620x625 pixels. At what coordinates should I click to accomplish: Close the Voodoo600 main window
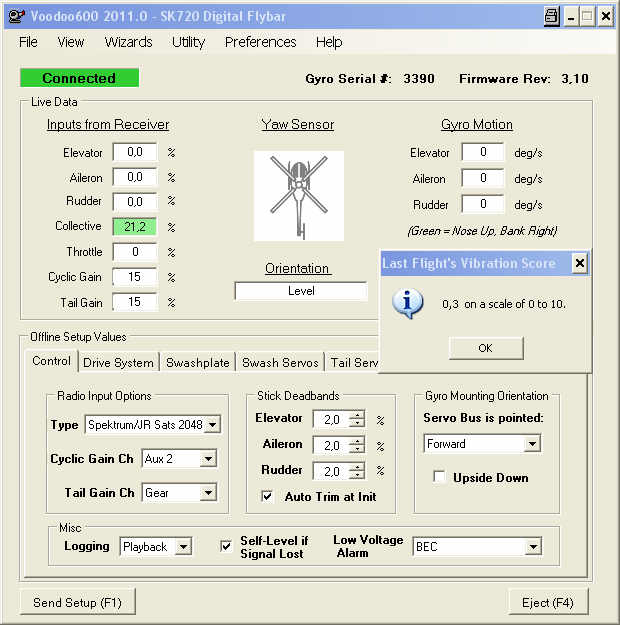606,17
